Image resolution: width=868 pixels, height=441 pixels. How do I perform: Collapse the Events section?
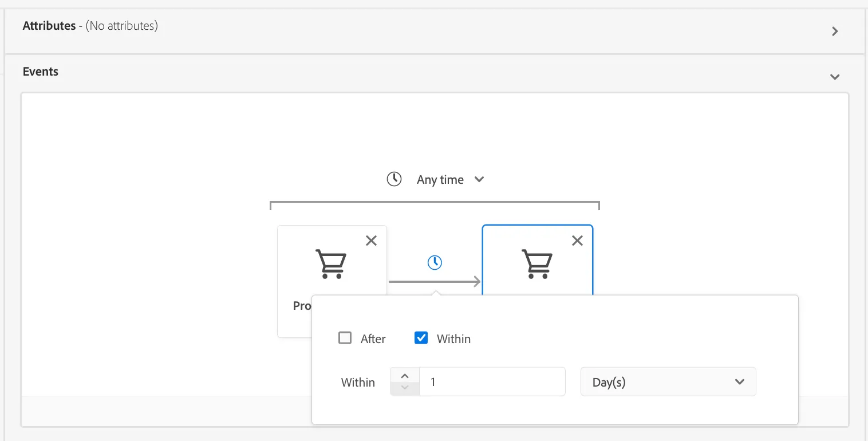point(835,77)
